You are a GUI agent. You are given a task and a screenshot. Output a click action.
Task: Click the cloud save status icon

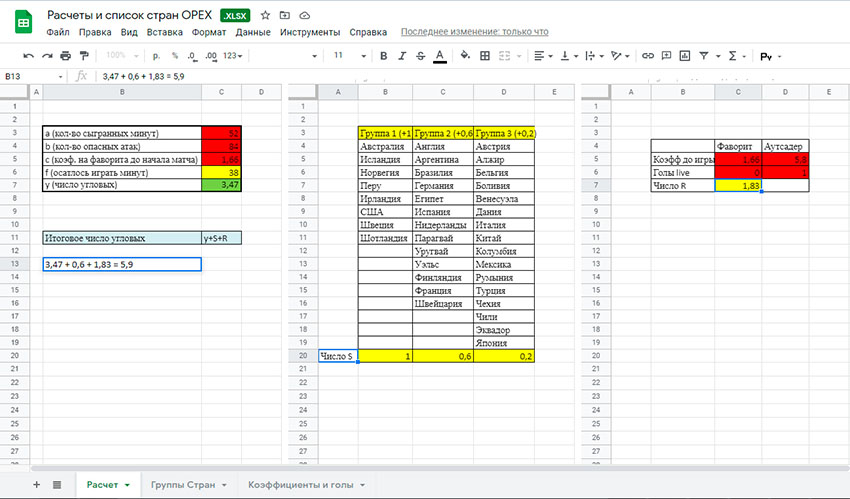pos(305,15)
